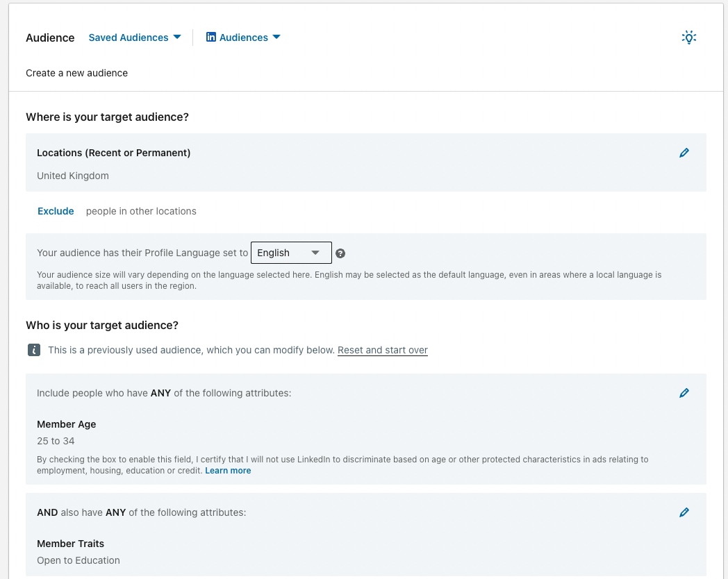The image size is (728, 579).
Task: Click the info icon about previously used audience
Action: click(34, 350)
